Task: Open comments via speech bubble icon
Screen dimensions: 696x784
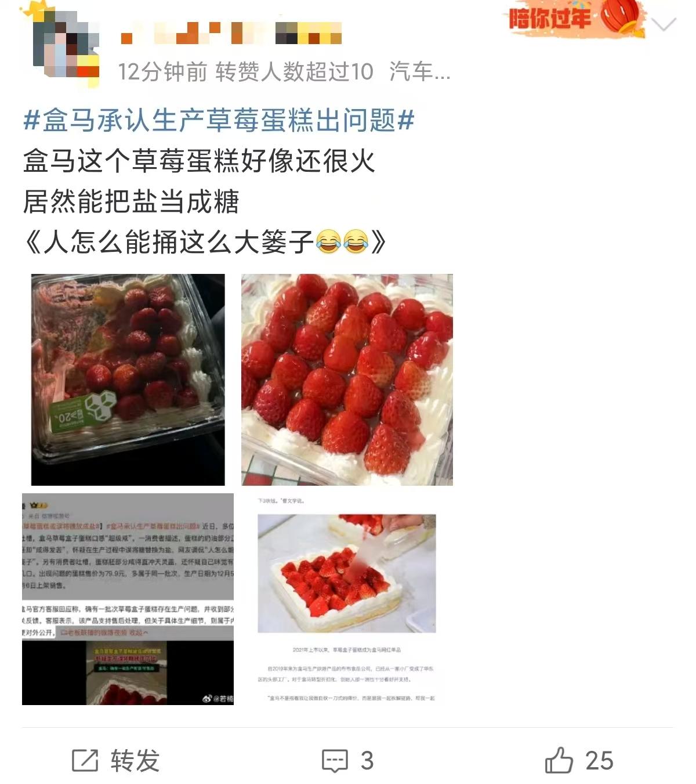Action: [x=335, y=760]
